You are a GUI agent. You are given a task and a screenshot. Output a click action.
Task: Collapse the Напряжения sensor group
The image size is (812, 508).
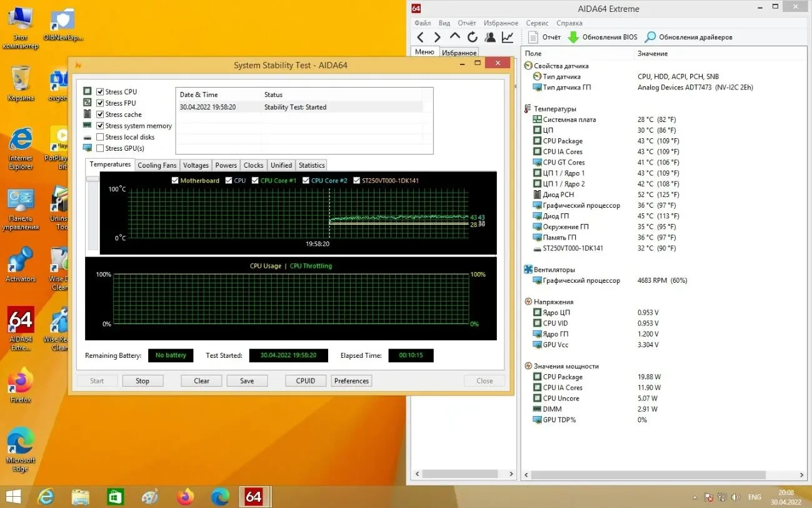coord(527,302)
